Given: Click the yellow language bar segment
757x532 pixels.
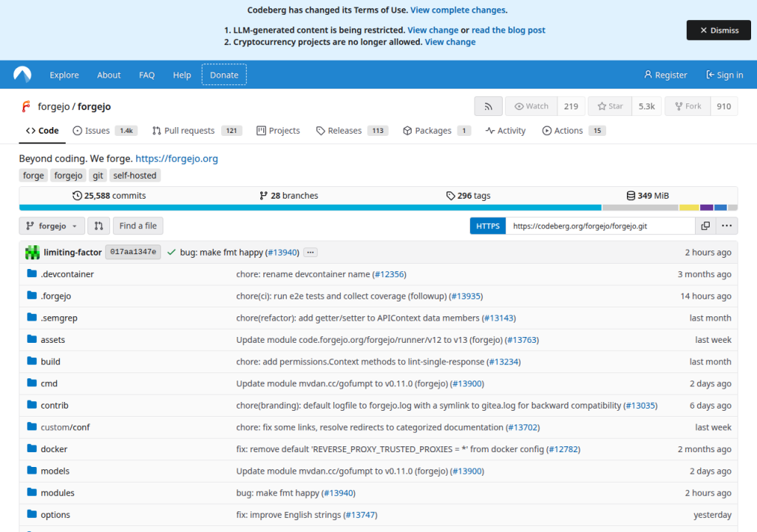Looking at the screenshot, I should pos(689,208).
